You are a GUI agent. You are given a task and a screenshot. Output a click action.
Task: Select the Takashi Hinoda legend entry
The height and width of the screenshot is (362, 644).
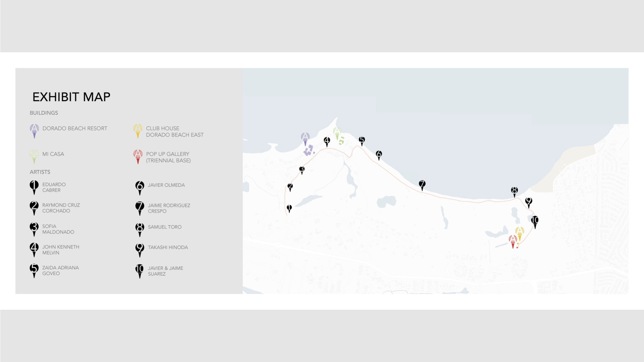[168, 247]
